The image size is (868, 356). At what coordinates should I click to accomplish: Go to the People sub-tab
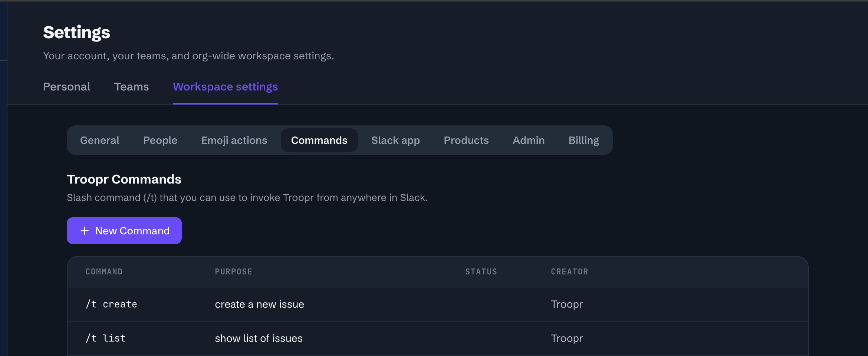(x=160, y=140)
